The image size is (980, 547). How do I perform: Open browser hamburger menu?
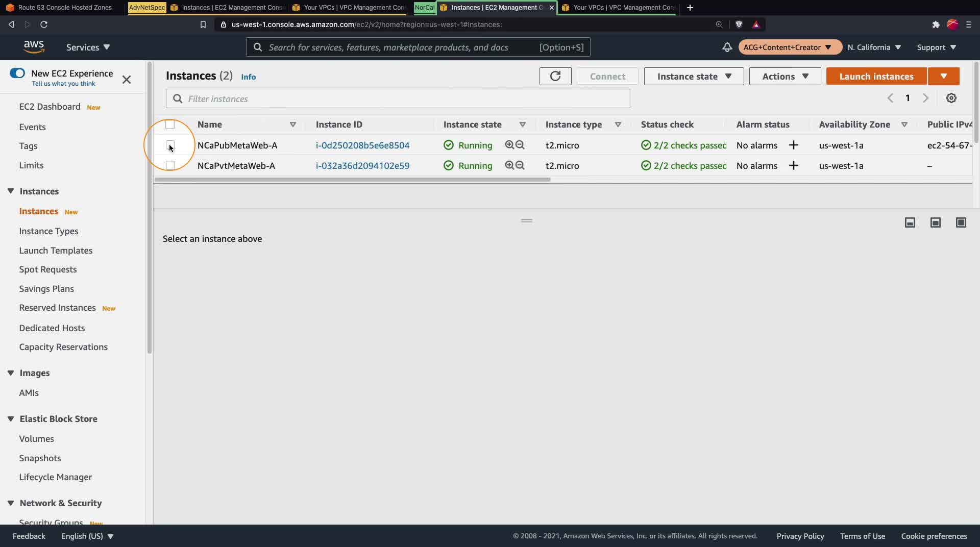coord(969,24)
